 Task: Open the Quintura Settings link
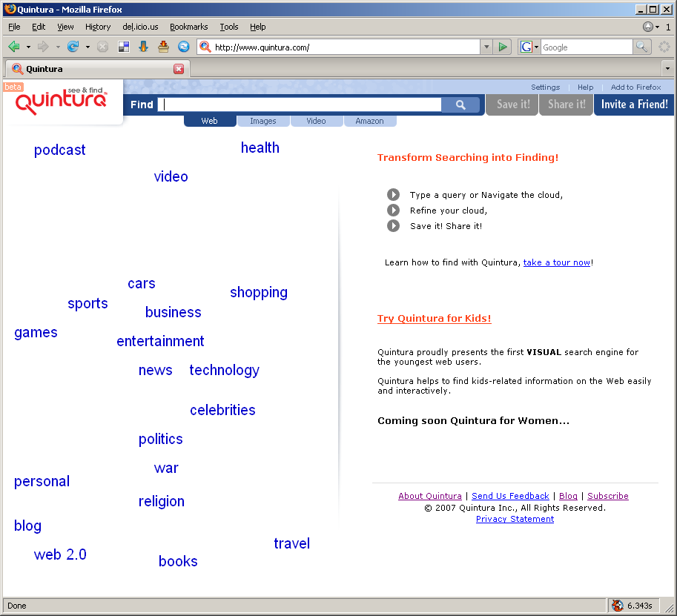545,87
